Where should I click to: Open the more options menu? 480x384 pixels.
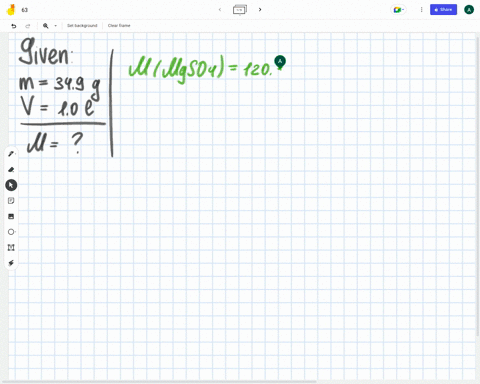(x=421, y=10)
